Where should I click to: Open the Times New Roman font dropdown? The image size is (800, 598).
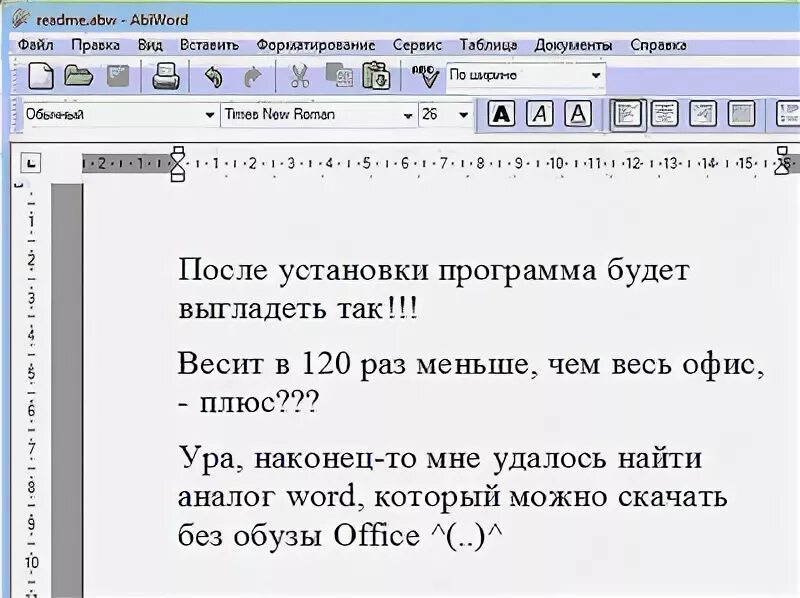[318, 114]
